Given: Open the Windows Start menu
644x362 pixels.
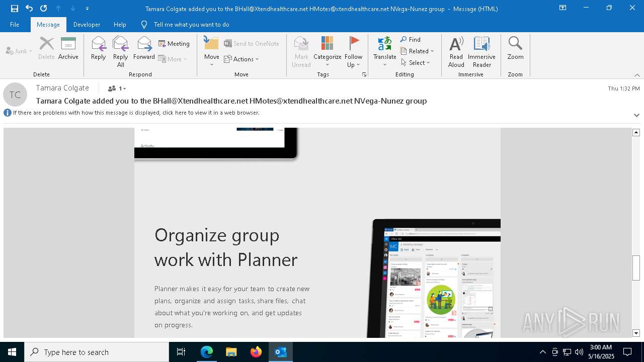Looking at the screenshot, I should click(12, 352).
